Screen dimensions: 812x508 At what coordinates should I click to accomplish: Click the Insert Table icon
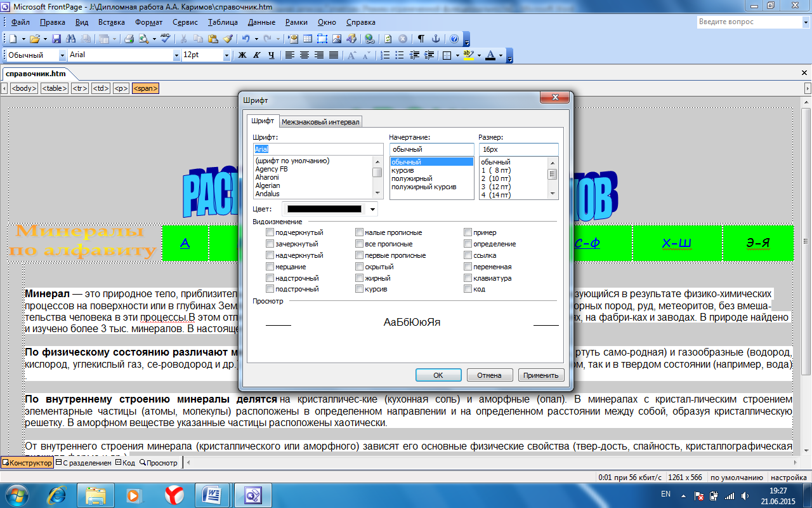[308, 39]
